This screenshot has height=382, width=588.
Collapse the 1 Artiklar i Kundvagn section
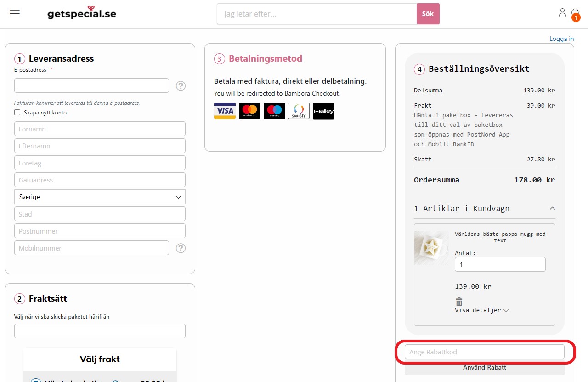pyautogui.click(x=484, y=209)
